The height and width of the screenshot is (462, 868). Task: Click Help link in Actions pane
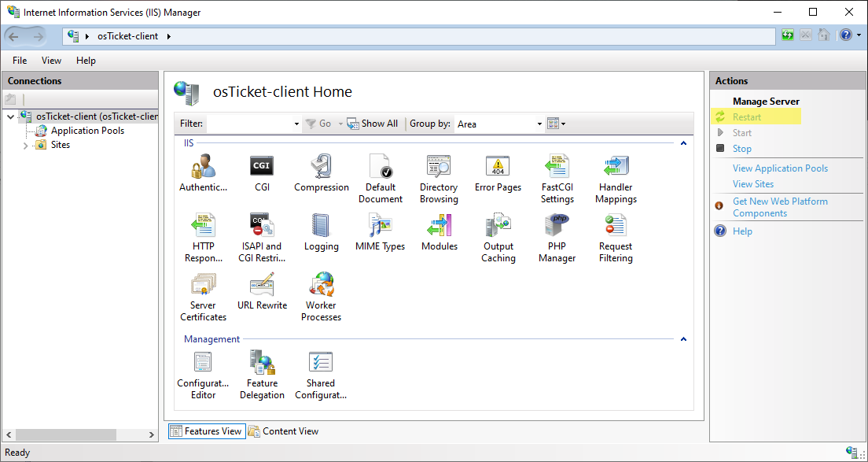pos(742,231)
